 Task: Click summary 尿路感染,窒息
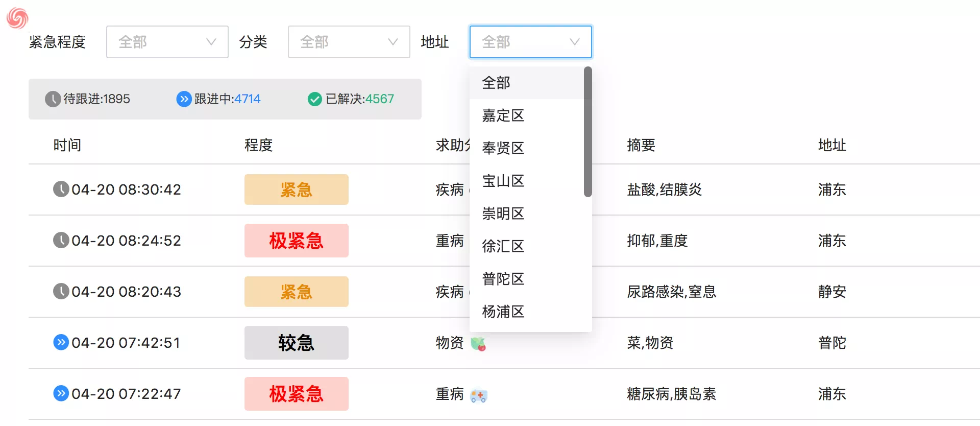point(672,292)
